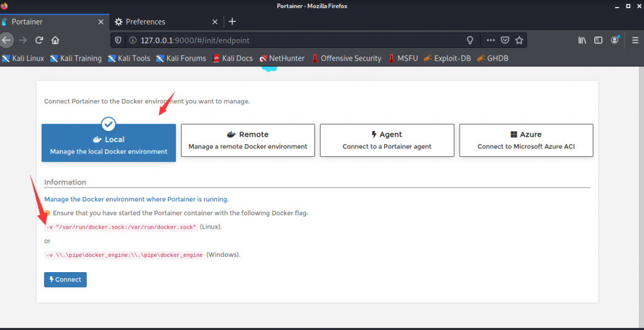The height and width of the screenshot is (330, 644).
Task: Pick the Azure ACI option
Action: pyautogui.click(x=526, y=140)
